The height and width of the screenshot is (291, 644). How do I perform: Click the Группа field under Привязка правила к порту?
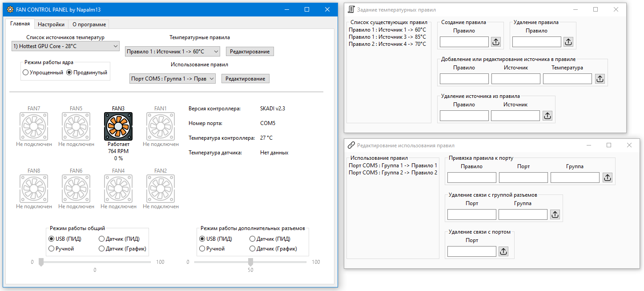(x=575, y=178)
